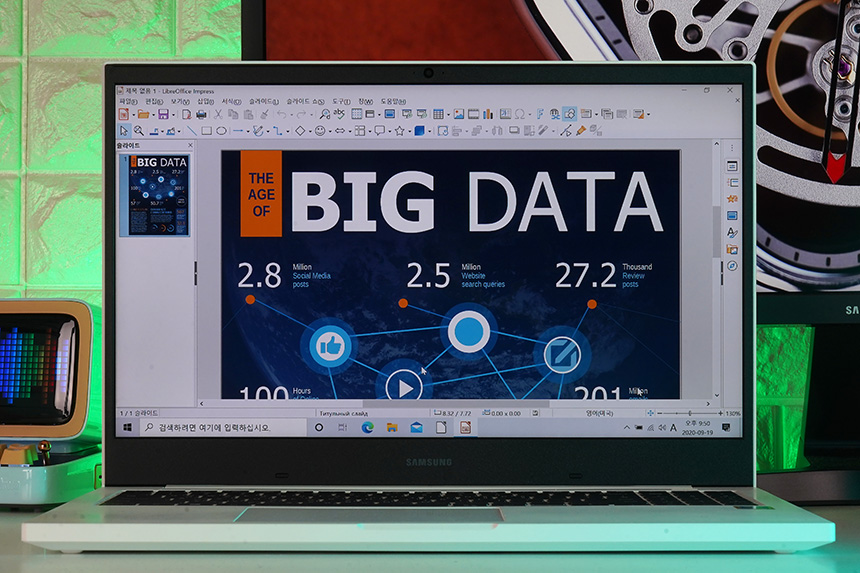Click the Print icon
This screenshot has width=860, height=573.
[x=201, y=114]
